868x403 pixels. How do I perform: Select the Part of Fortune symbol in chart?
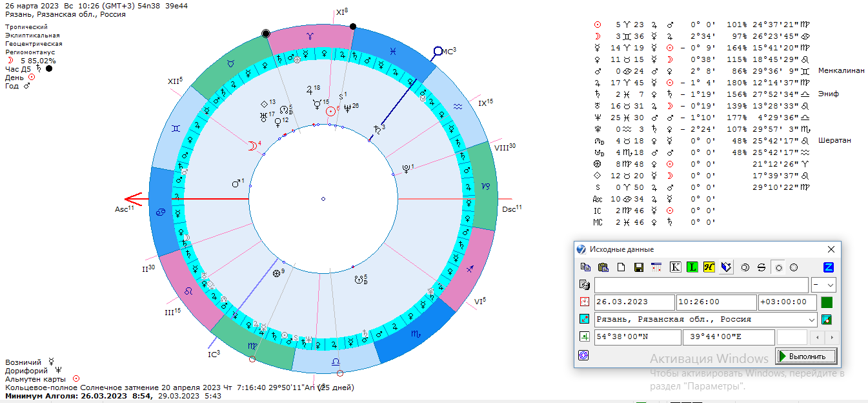pyautogui.click(x=276, y=274)
